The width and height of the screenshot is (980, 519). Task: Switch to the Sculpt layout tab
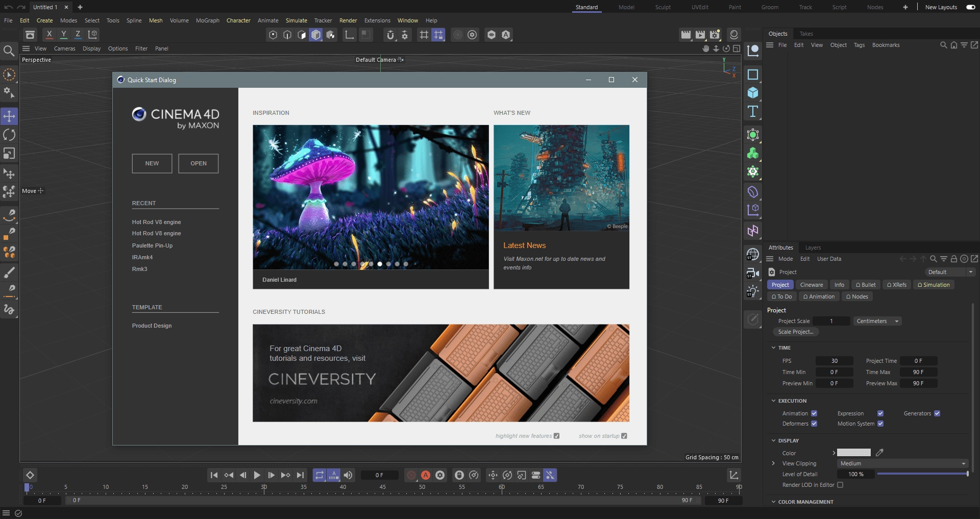(663, 7)
